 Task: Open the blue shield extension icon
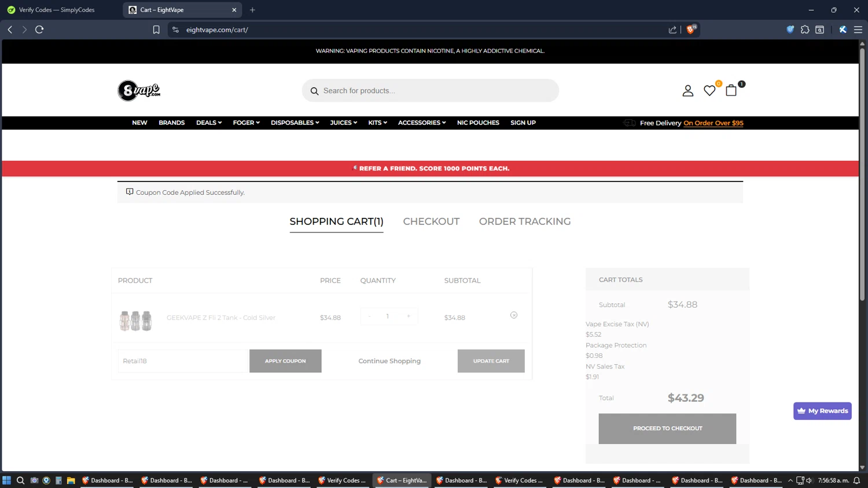[790, 29]
